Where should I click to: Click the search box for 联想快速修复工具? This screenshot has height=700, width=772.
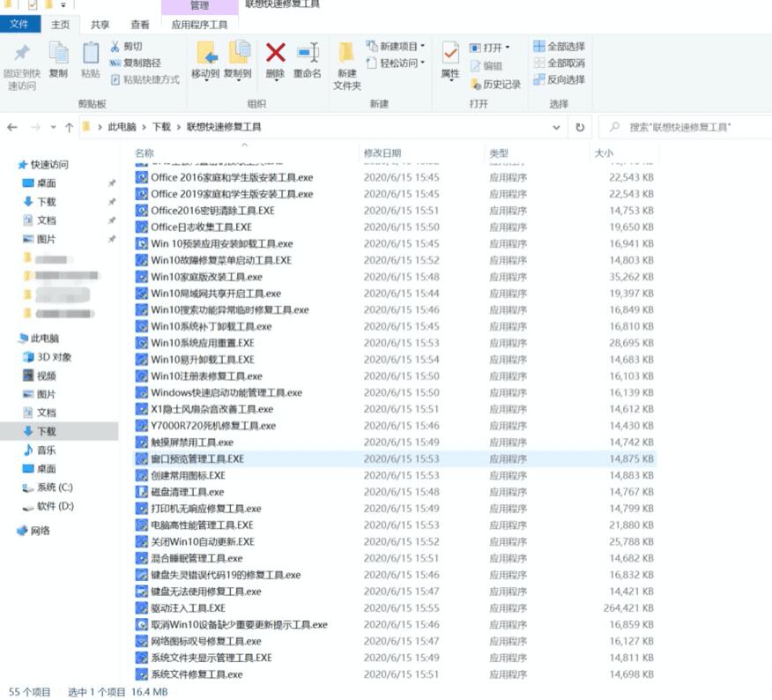(686, 127)
